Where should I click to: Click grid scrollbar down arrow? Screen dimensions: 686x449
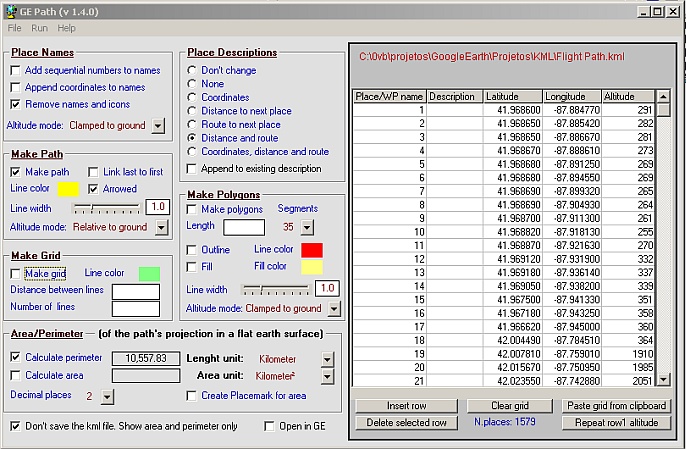664,379
